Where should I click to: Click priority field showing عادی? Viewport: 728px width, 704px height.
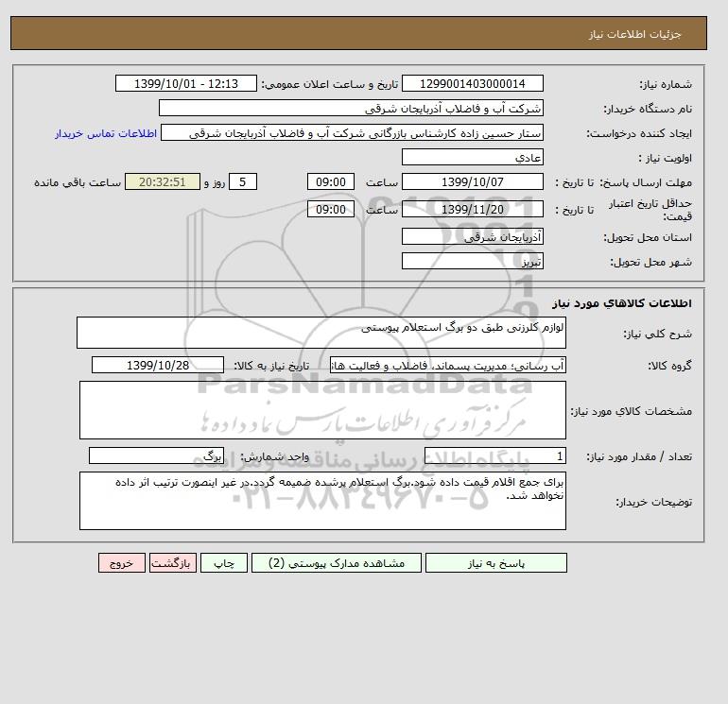[472, 157]
